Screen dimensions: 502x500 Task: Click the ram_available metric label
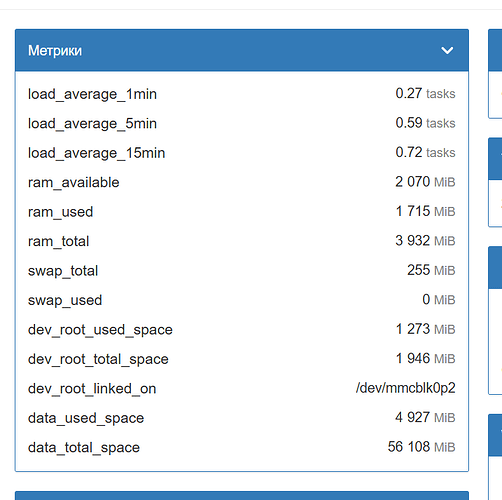click(74, 182)
